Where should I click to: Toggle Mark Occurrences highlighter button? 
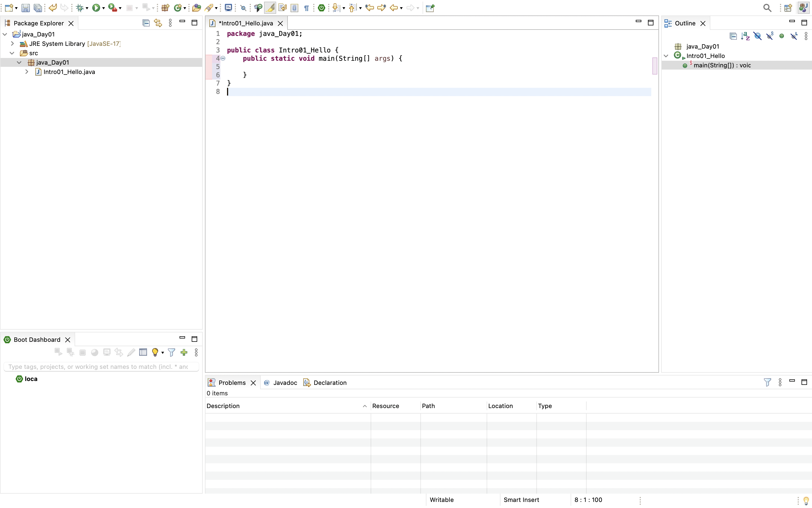[x=270, y=8]
